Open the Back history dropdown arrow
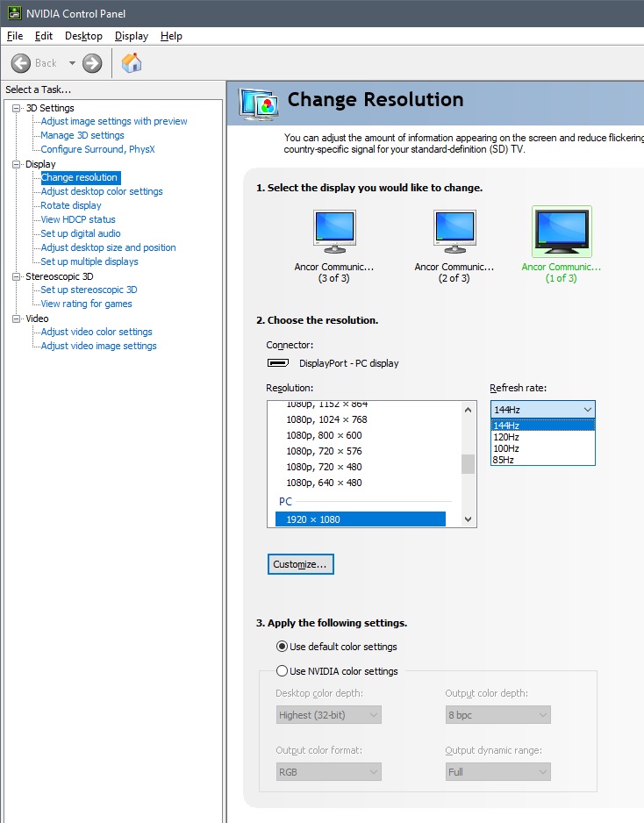The height and width of the screenshot is (823, 644). pyautogui.click(x=72, y=63)
